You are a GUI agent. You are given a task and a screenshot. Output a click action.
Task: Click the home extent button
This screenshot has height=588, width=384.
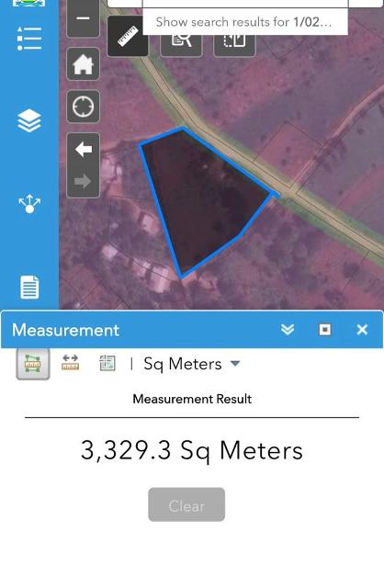point(84,64)
